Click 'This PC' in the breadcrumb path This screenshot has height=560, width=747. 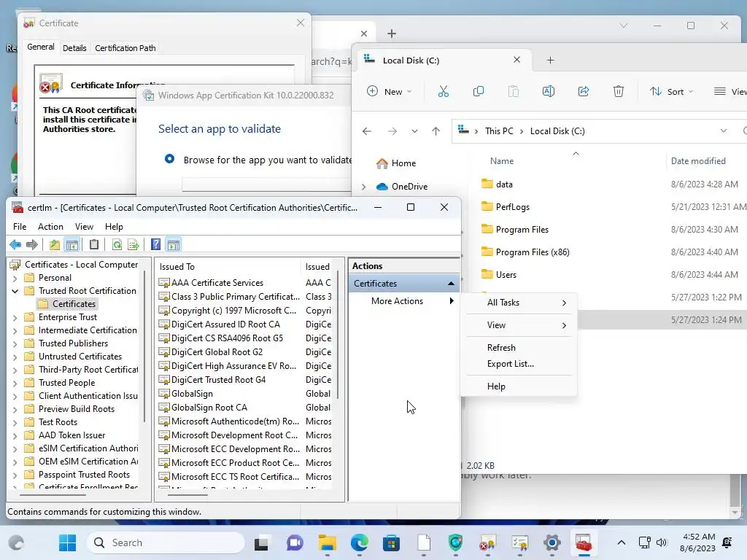point(499,131)
